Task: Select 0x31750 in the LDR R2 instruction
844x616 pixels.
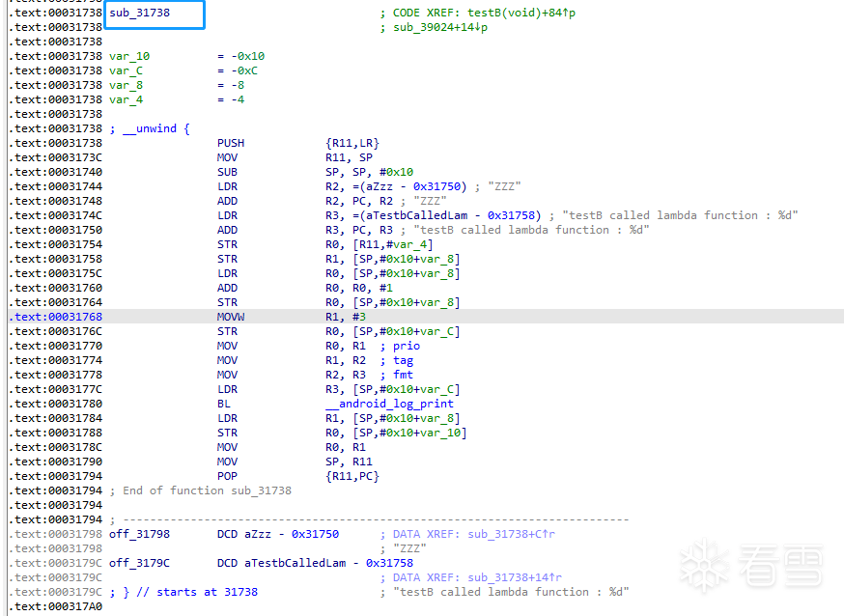Action: coord(436,186)
